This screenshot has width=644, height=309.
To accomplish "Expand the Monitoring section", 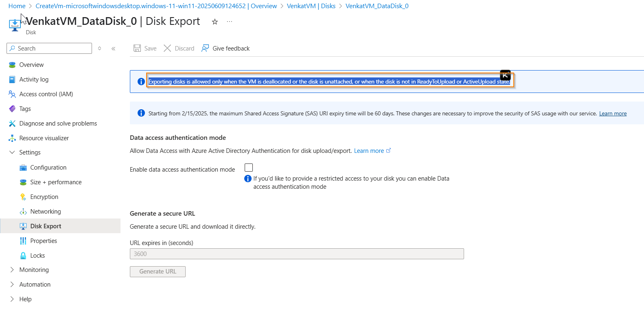I will (x=12, y=269).
